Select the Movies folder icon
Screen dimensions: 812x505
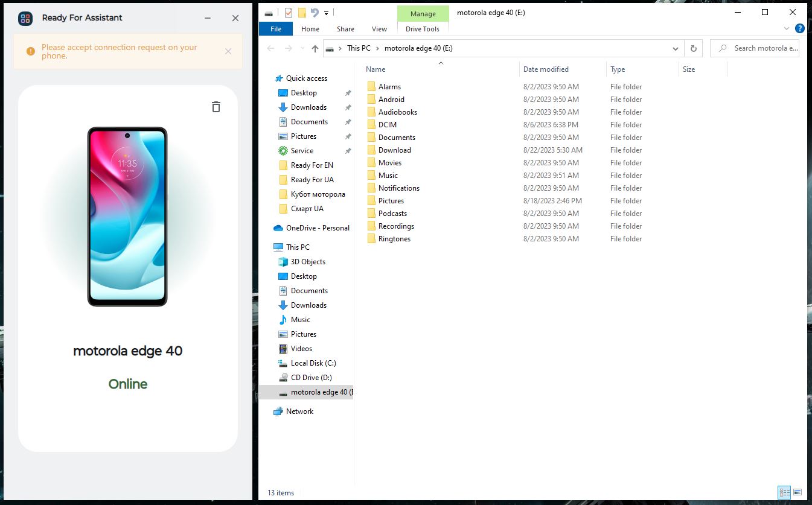(371, 163)
